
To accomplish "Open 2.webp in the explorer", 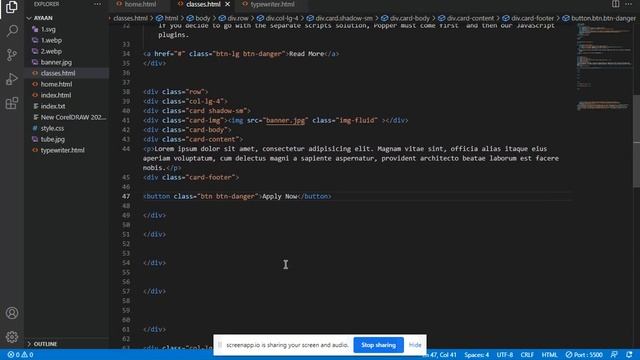I will 51,51.
